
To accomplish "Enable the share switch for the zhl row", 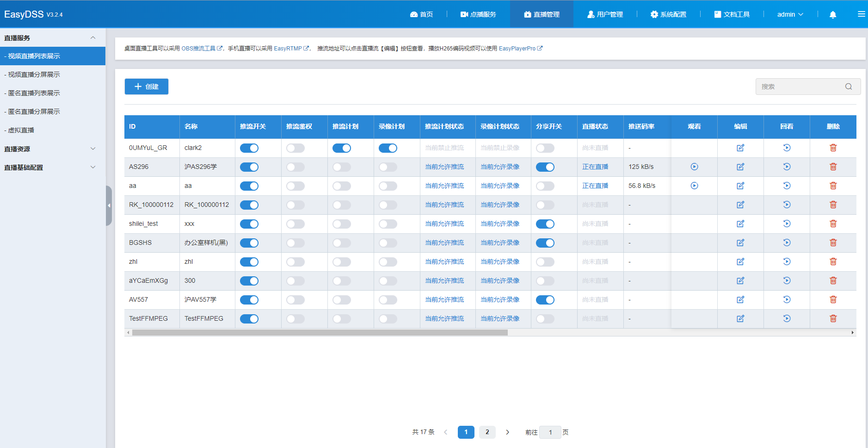I will (x=545, y=262).
